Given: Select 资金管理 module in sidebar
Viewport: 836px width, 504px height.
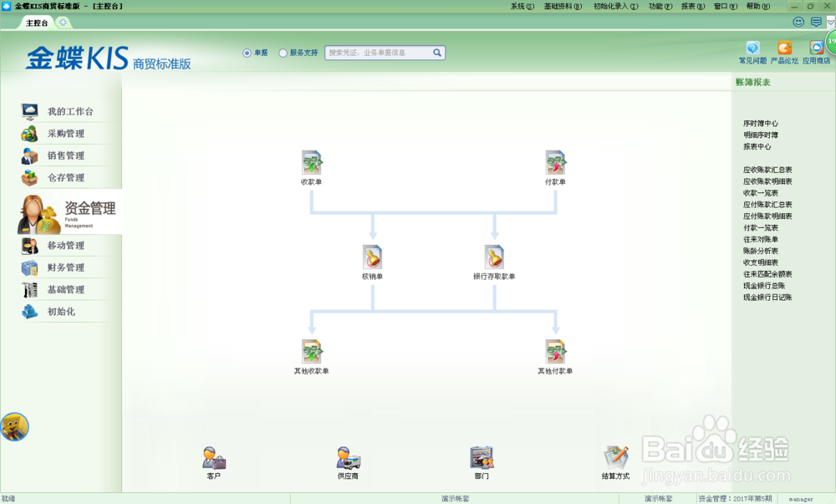Looking at the screenshot, I should point(69,213).
